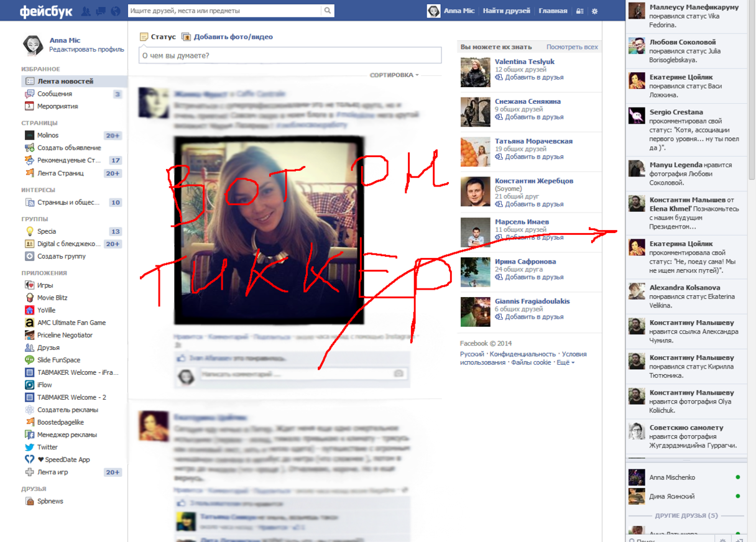Open chat with Дима Ясинский
Image resolution: width=756 pixels, height=542 pixels.
coord(687,496)
